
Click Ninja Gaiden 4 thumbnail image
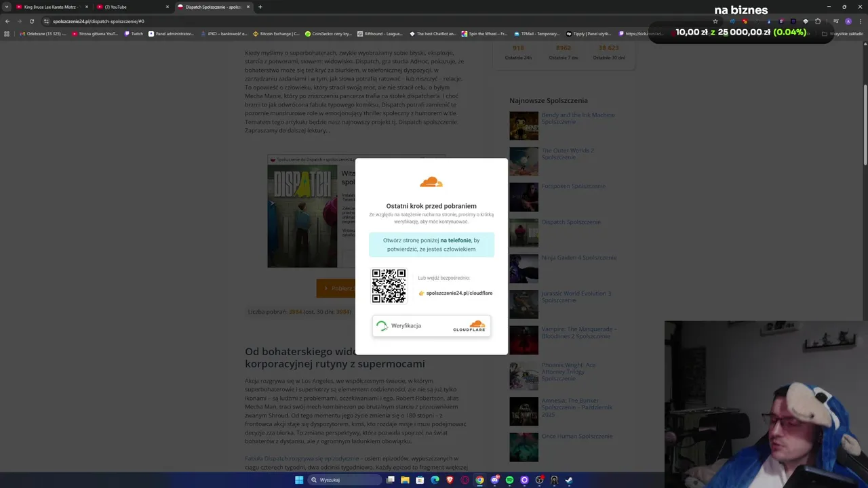pos(524,269)
